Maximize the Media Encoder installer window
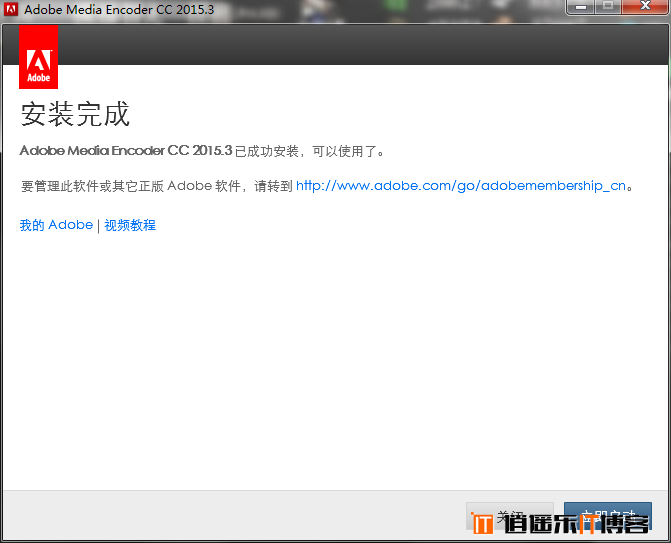This screenshot has height=543, width=671. click(x=608, y=7)
